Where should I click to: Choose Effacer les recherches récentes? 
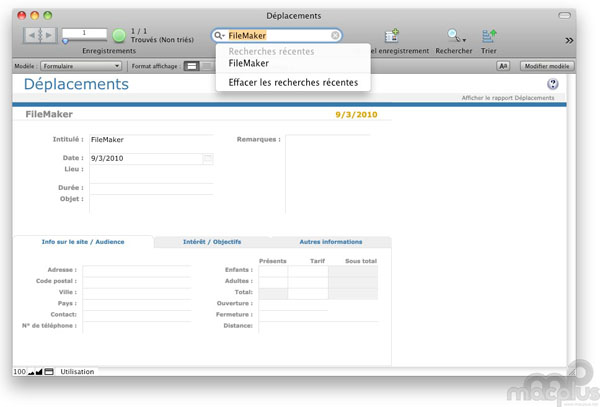293,82
